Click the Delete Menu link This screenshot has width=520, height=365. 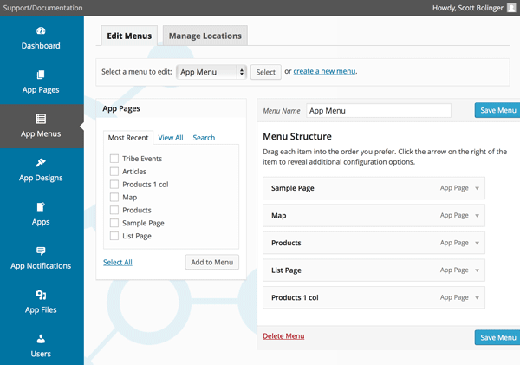point(283,336)
